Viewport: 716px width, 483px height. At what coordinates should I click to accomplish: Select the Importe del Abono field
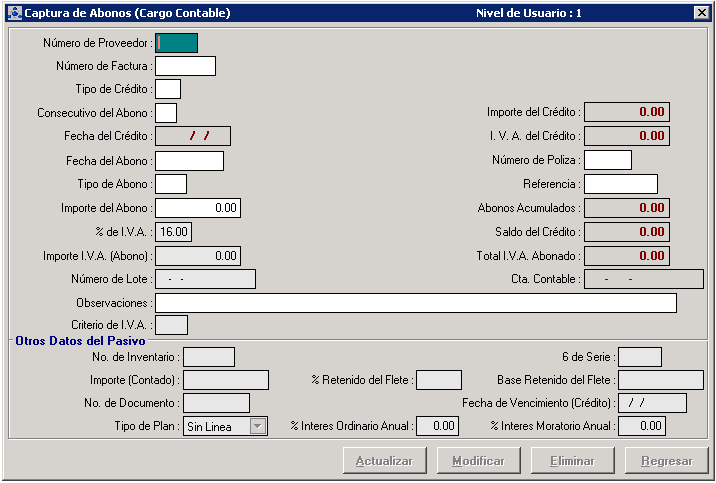pos(198,208)
